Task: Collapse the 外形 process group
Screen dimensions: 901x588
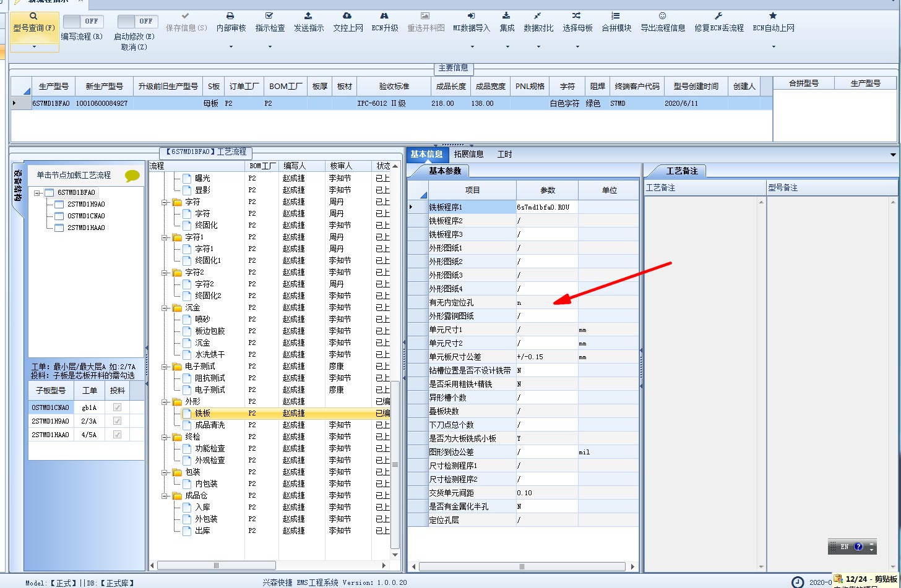Action: (165, 401)
